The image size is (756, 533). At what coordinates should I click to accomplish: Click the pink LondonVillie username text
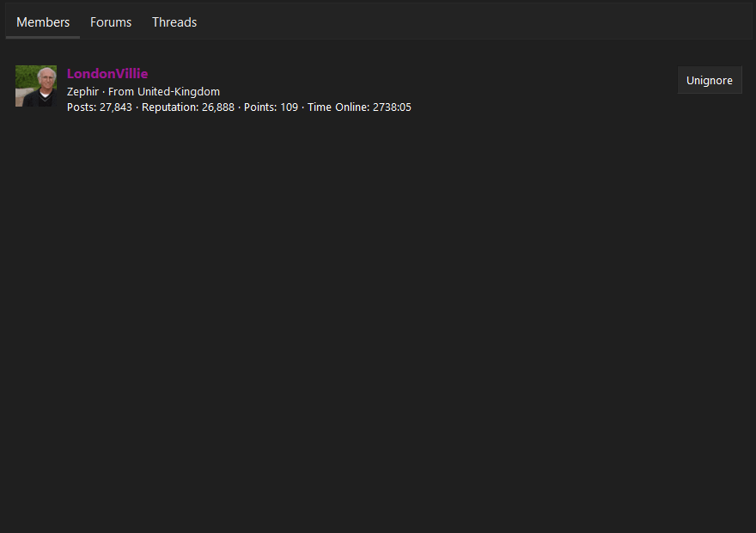pos(107,73)
